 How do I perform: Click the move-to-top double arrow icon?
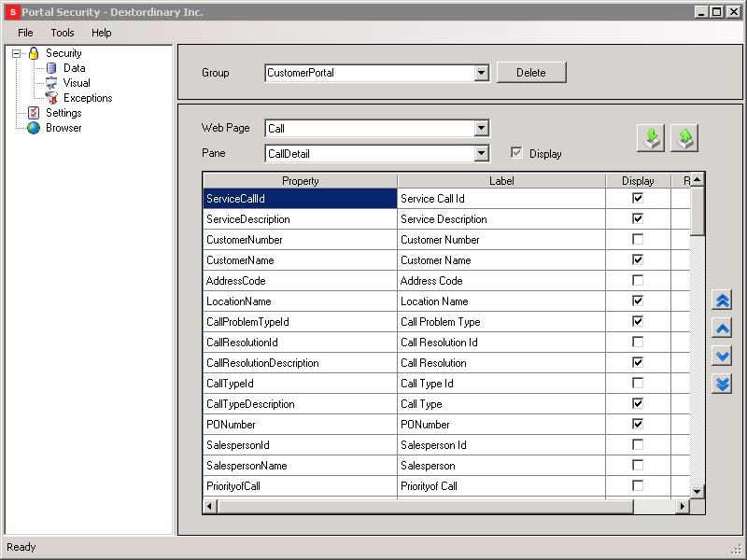click(722, 301)
